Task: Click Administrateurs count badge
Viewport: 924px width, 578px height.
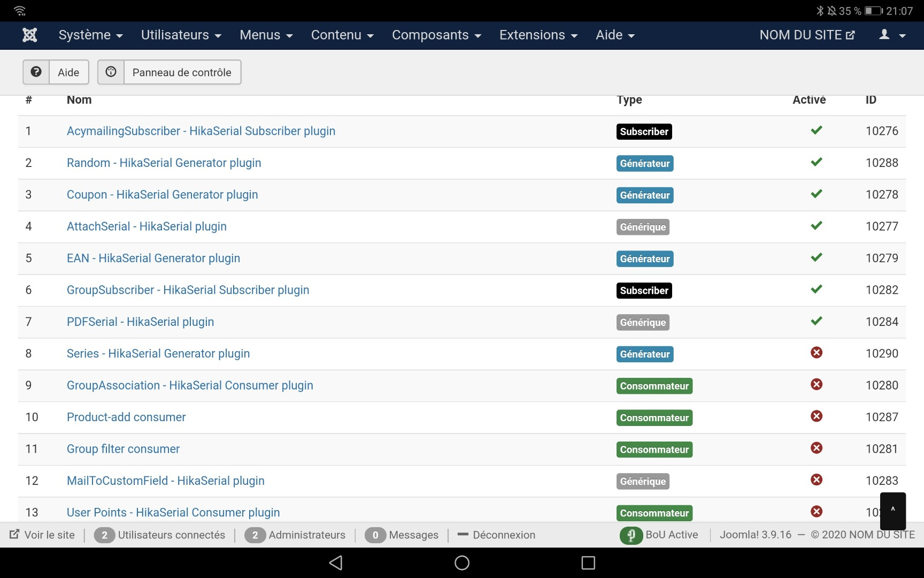Action: coord(255,535)
